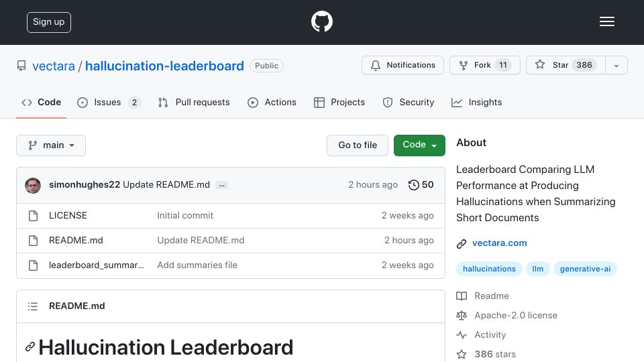Image resolution: width=644 pixels, height=362 pixels.
Task: Open the Apache-2.0 license link
Action: [x=516, y=315]
